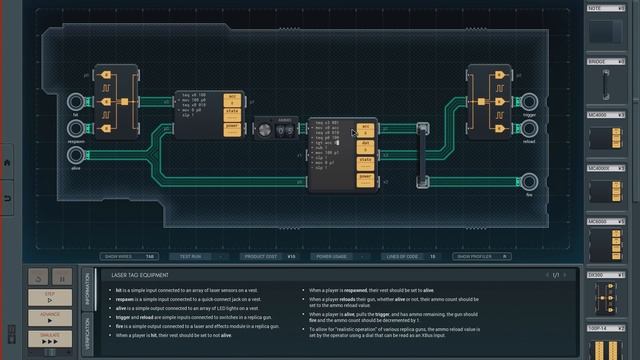Pause the simulation

(x=62, y=277)
